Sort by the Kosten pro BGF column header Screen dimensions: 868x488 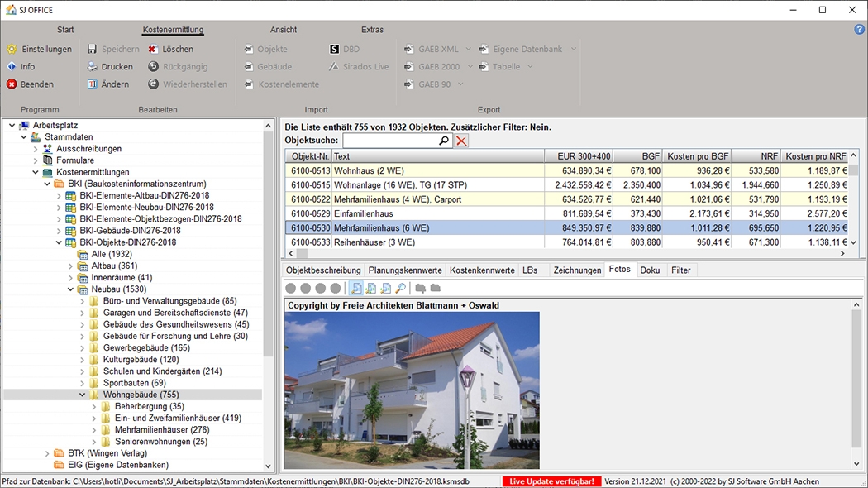(x=698, y=155)
